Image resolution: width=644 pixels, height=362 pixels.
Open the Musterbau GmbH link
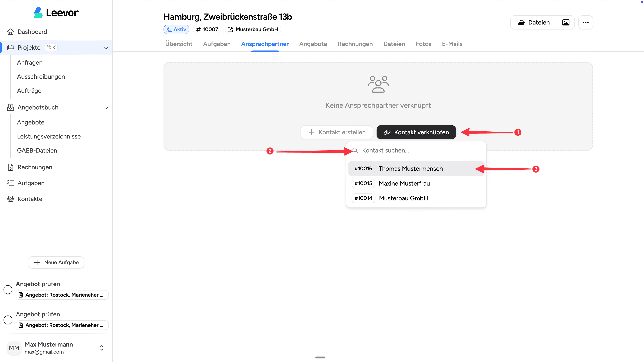pyautogui.click(x=253, y=29)
